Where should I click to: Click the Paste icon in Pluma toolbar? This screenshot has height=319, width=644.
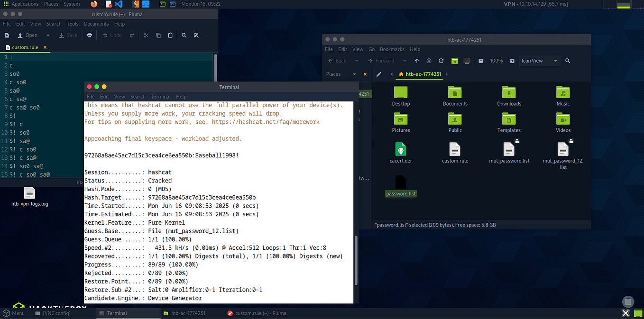[x=170, y=35]
